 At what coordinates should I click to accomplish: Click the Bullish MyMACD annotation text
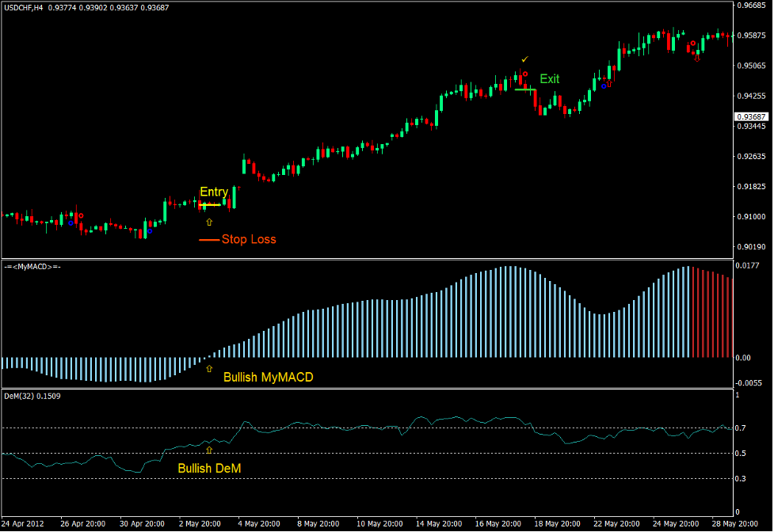tap(268, 378)
